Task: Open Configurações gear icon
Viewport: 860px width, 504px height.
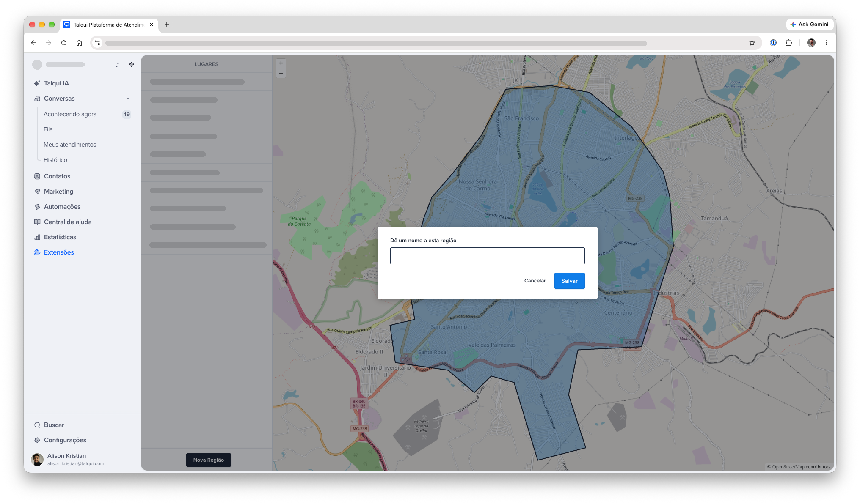Action: (x=37, y=440)
